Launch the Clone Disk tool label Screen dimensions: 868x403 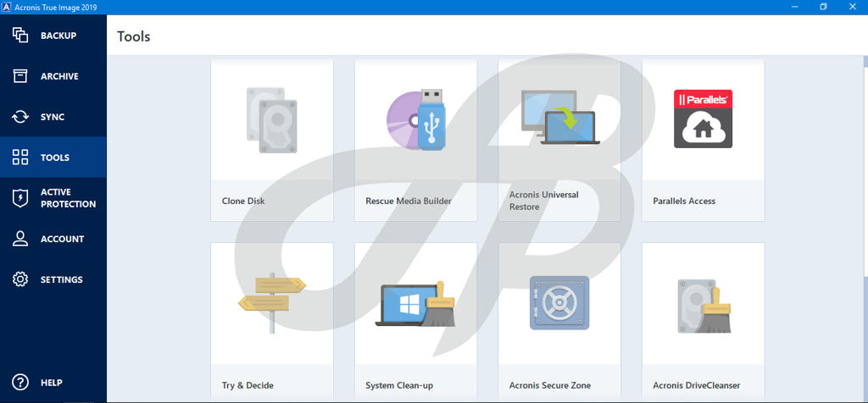pos(243,201)
